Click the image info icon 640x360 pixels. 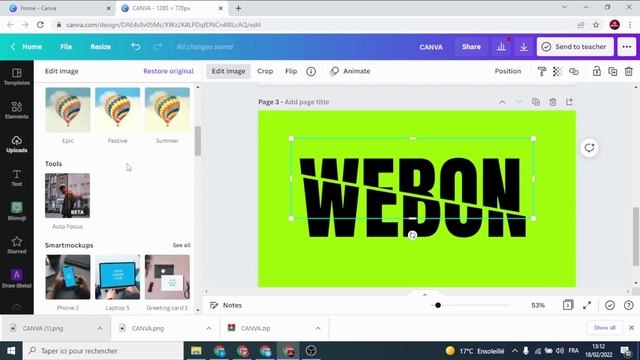click(x=311, y=71)
